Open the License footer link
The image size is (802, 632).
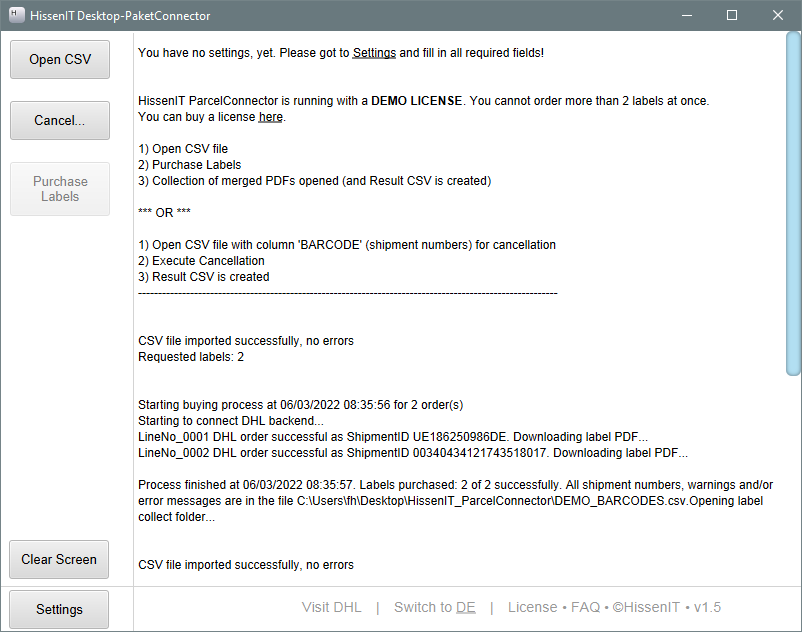[x=532, y=607]
